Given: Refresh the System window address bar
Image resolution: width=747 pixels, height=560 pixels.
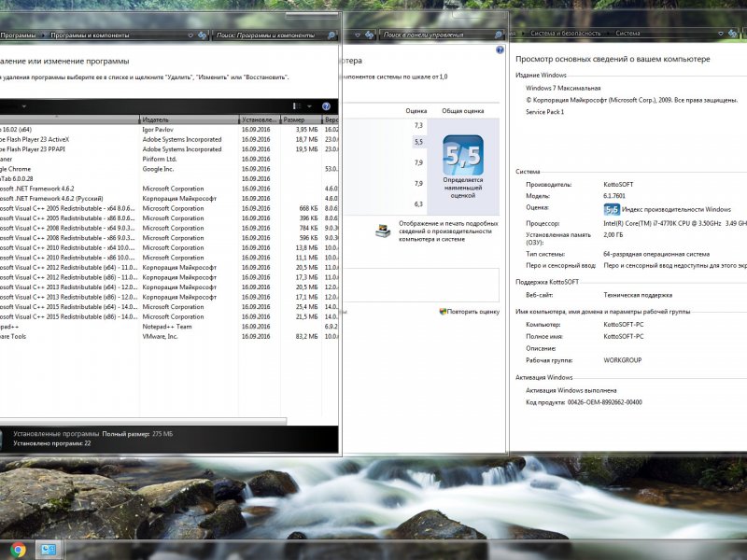Looking at the screenshot, I should pos(733,34).
